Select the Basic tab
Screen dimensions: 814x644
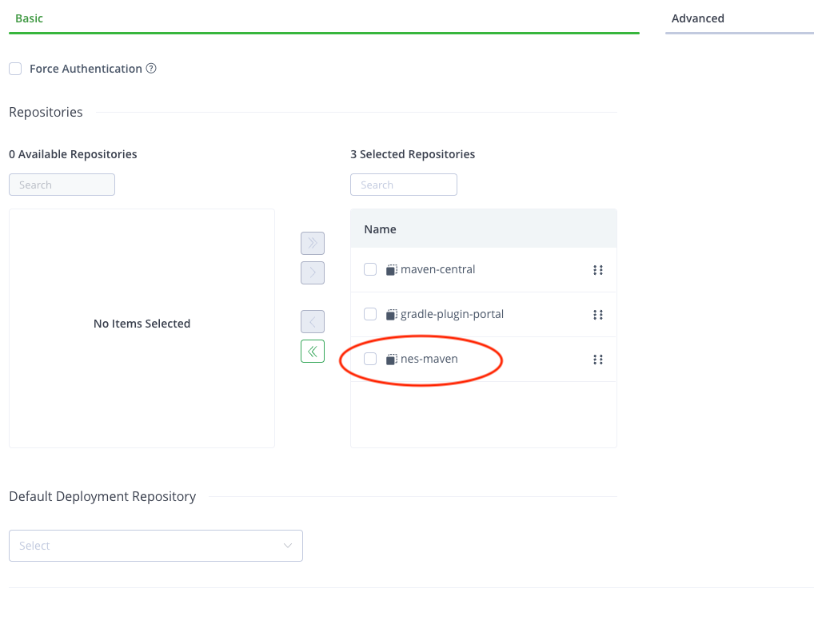[x=29, y=18]
